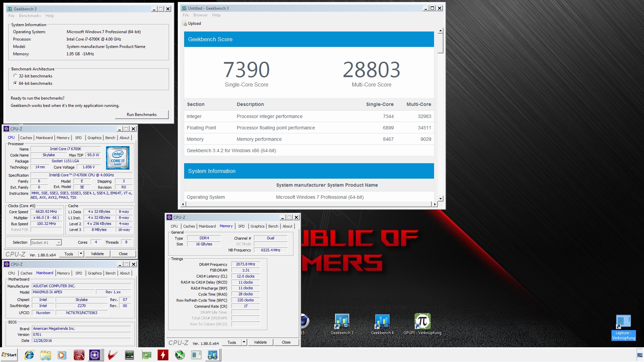The image size is (644, 362).
Task: Click the red card-swipe app taskbar icon
Action: pos(79,355)
